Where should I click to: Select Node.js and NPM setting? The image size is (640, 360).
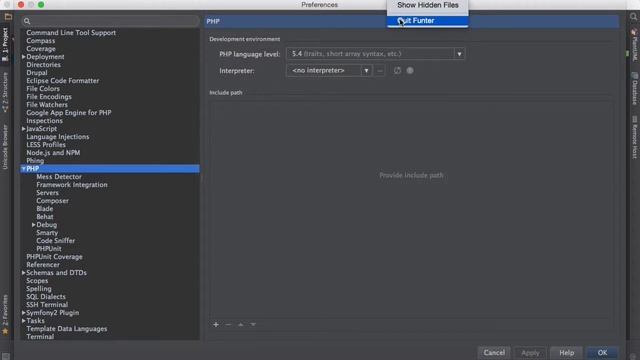click(53, 153)
